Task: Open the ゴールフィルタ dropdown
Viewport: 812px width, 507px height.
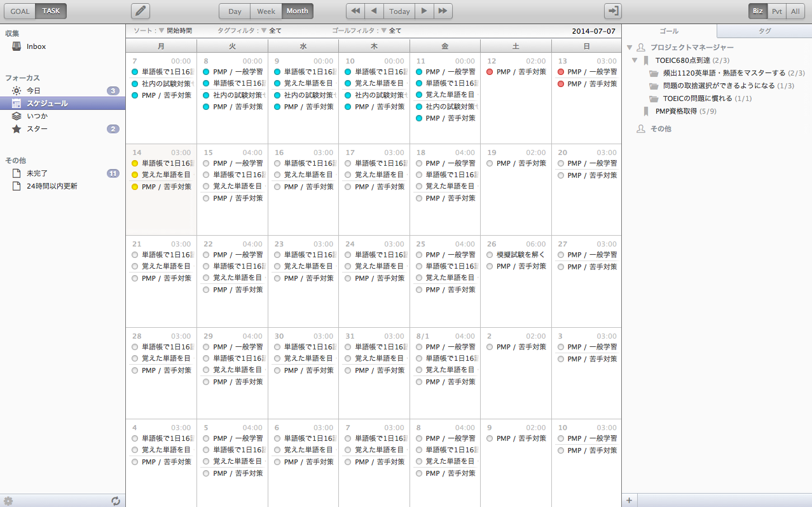Action: [391, 30]
